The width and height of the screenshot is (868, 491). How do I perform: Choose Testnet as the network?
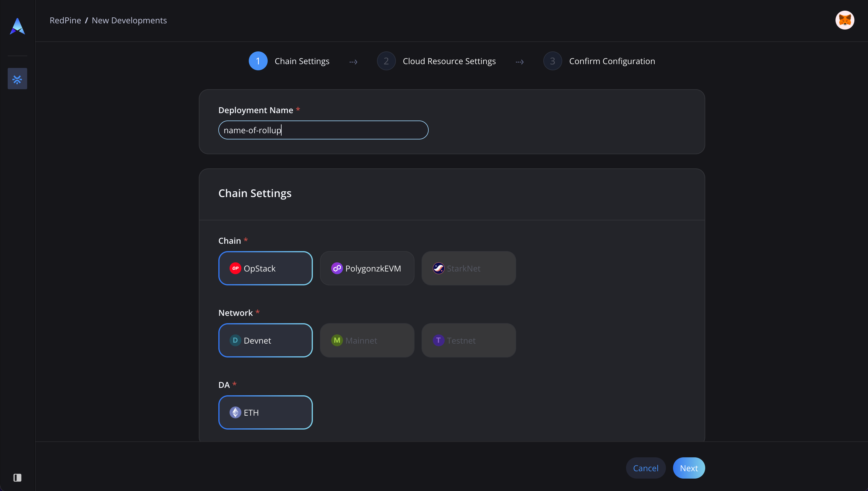pyautogui.click(x=468, y=340)
